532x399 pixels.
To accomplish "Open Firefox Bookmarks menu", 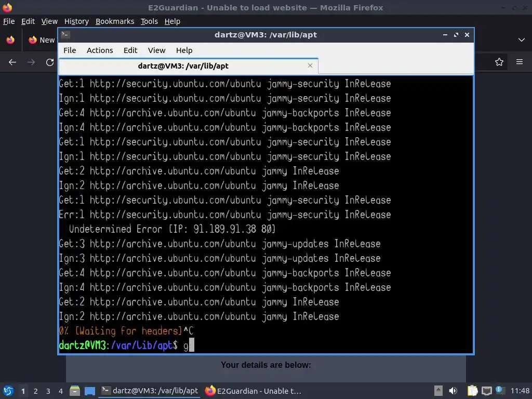I will pos(115,21).
